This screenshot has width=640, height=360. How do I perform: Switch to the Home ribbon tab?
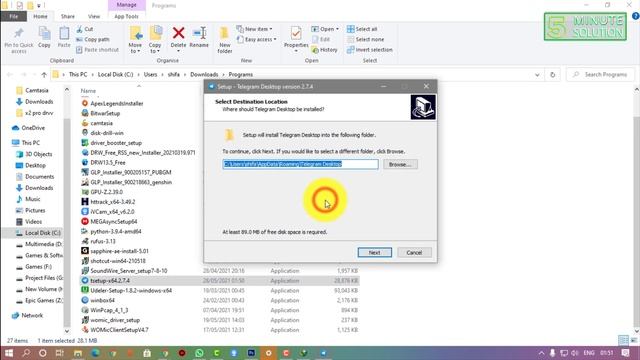point(40,16)
